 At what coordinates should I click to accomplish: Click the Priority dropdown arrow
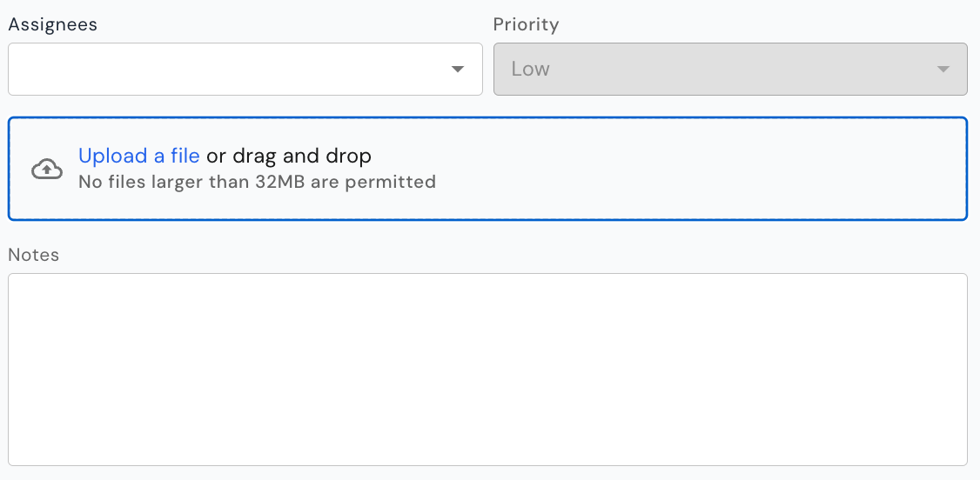click(943, 70)
